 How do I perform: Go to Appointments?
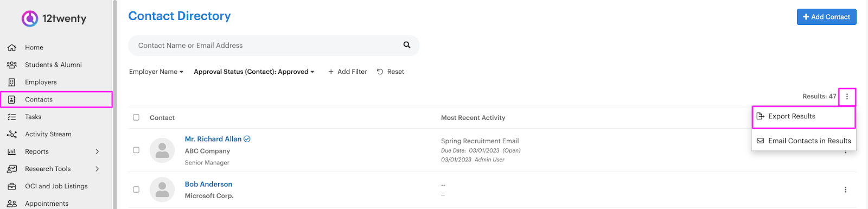click(x=47, y=204)
